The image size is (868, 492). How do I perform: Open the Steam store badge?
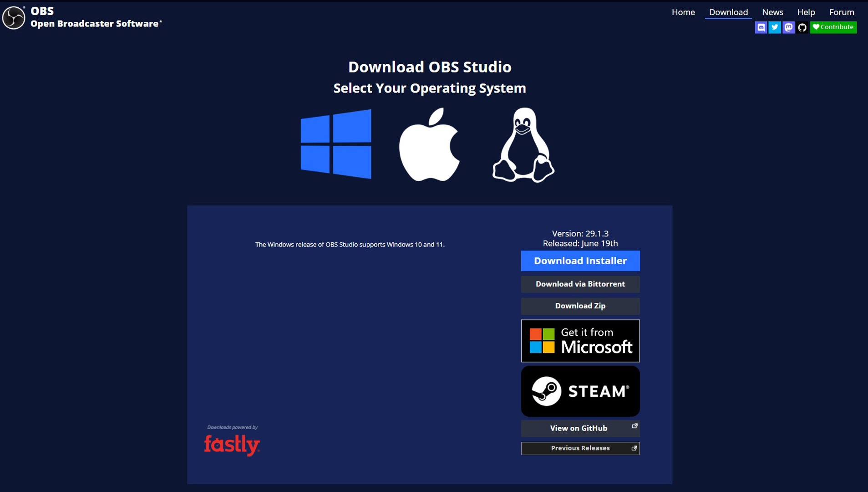pos(580,391)
